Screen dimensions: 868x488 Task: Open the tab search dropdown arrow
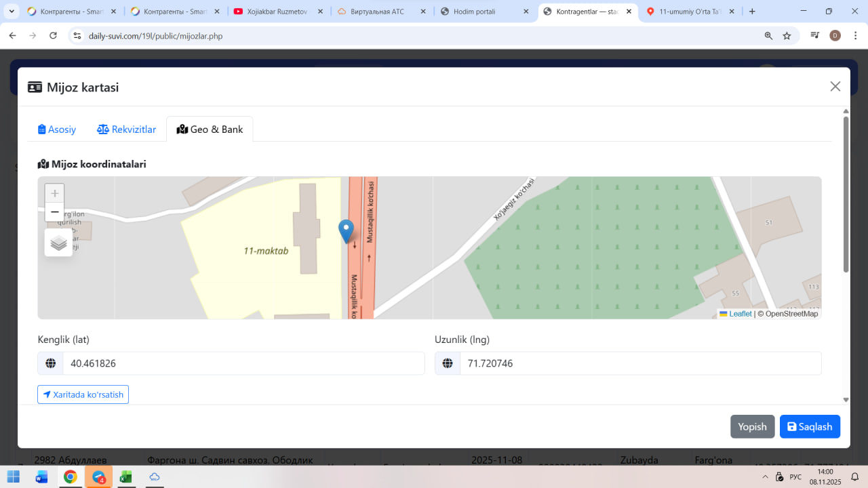click(12, 12)
